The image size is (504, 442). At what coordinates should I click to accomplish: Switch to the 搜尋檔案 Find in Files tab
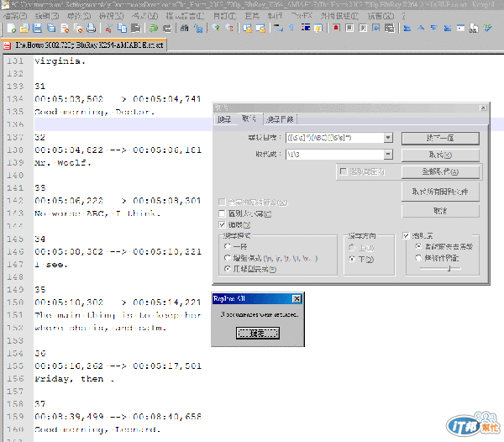coord(281,119)
